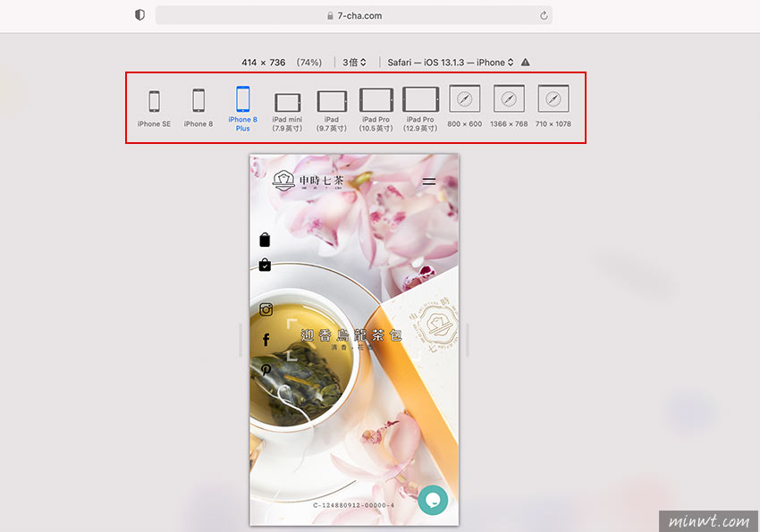760x532 pixels.
Task: Choose the iPad 9.7-inch preset
Action: coord(332,111)
